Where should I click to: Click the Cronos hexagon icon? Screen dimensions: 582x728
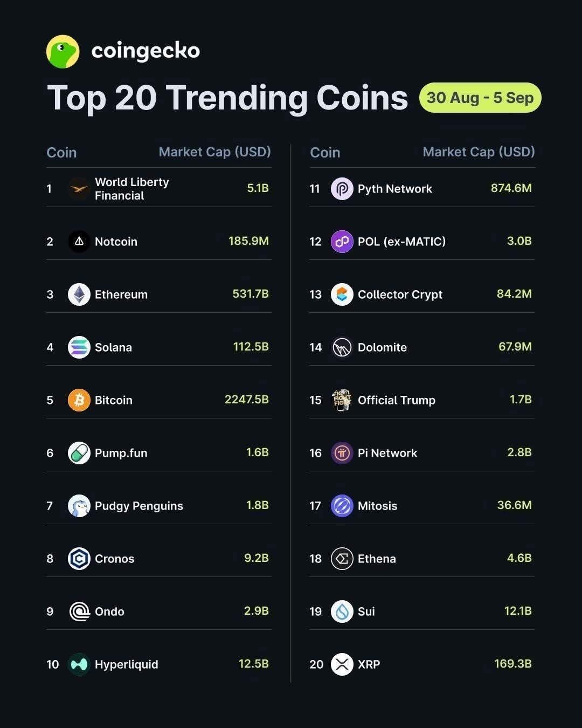point(79,559)
